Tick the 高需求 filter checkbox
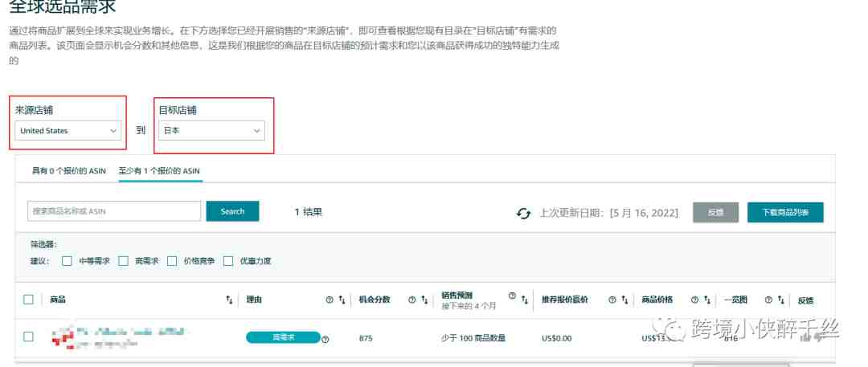Viewport: 868px width, 367px height. [x=124, y=261]
